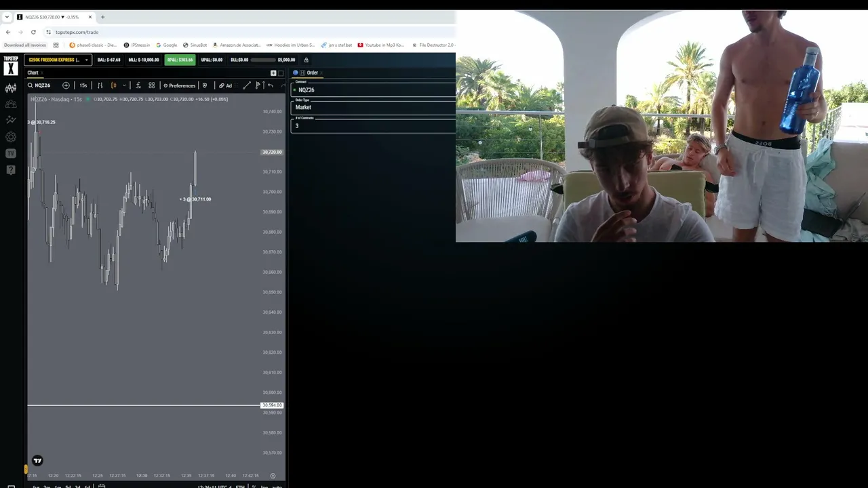This screenshot has height=488, width=868.
Task: Open the browser tab search chevron
Action: click(7, 17)
